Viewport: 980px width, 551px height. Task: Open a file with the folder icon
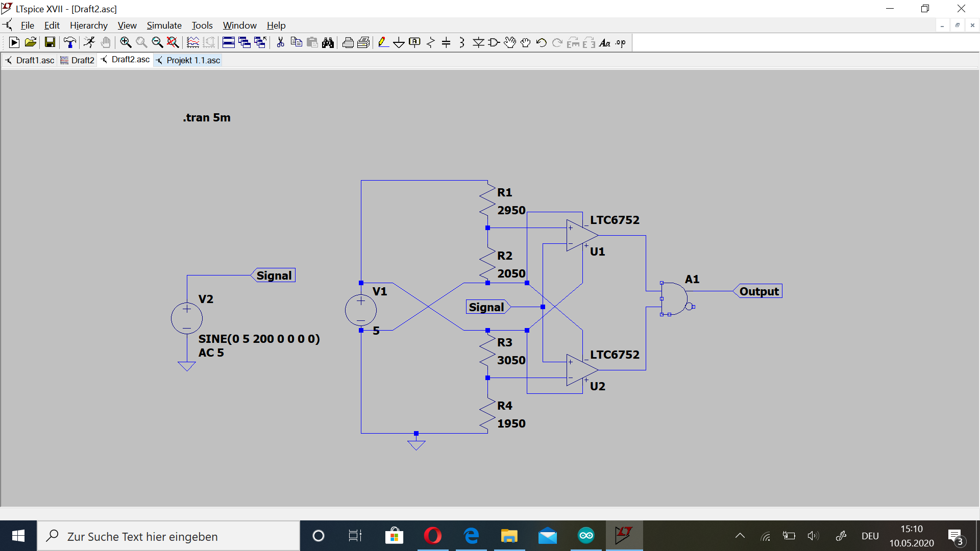point(30,43)
